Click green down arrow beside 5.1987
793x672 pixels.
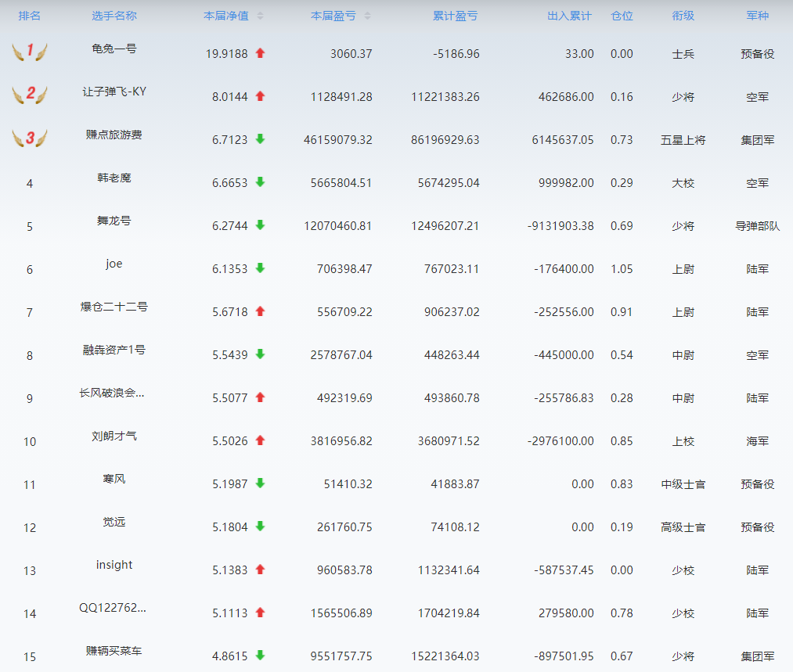tap(261, 483)
